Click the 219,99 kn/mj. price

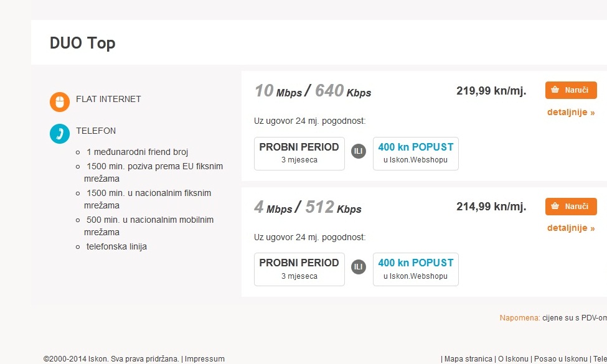491,91
